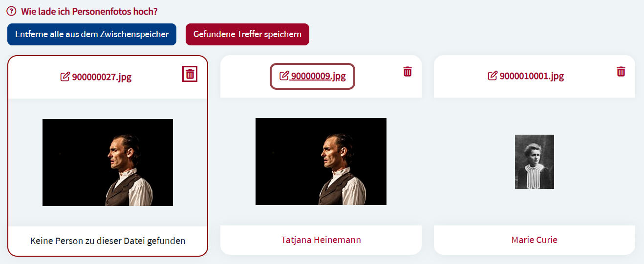Click the 900000027.jpg filename text
The height and width of the screenshot is (264, 644).
pyautogui.click(x=102, y=77)
